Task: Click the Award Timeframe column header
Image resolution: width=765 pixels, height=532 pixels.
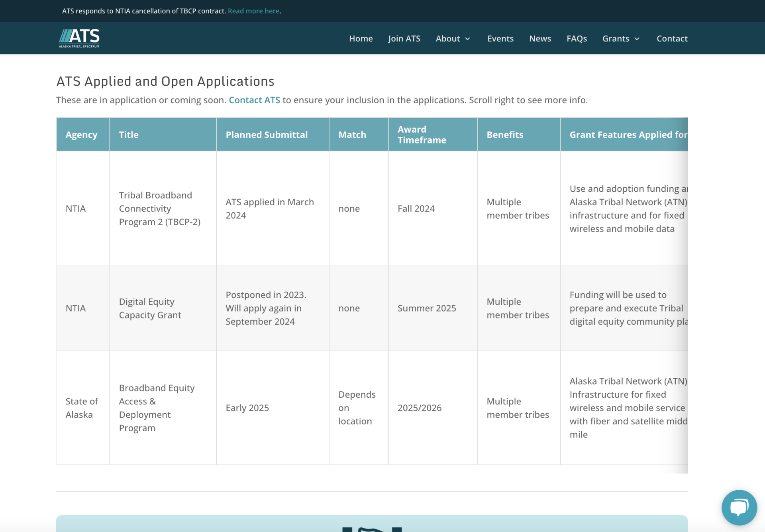Action: click(422, 135)
